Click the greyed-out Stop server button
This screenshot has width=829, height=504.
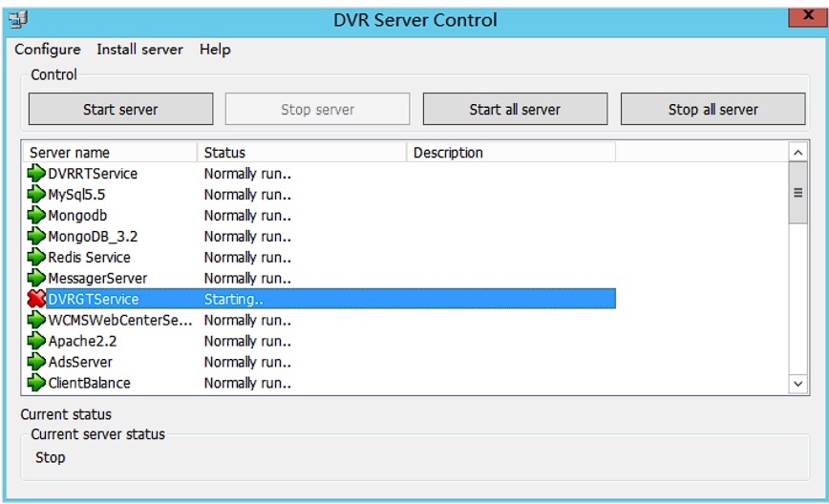coord(317,110)
